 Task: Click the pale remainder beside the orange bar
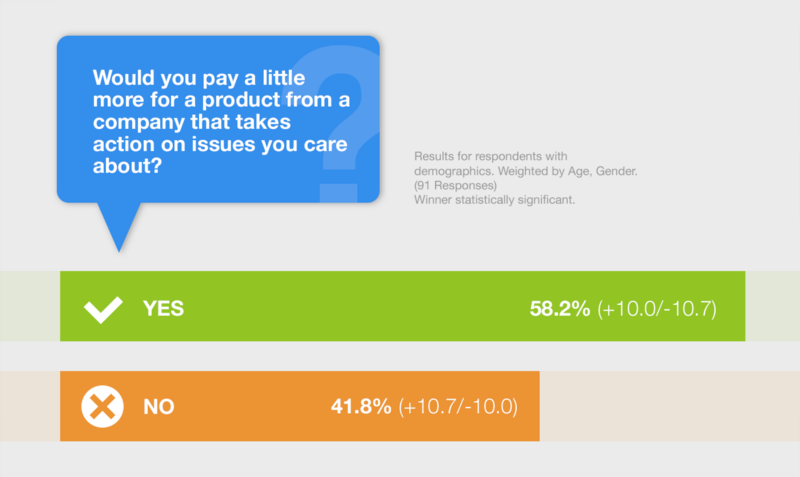pos(669,406)
